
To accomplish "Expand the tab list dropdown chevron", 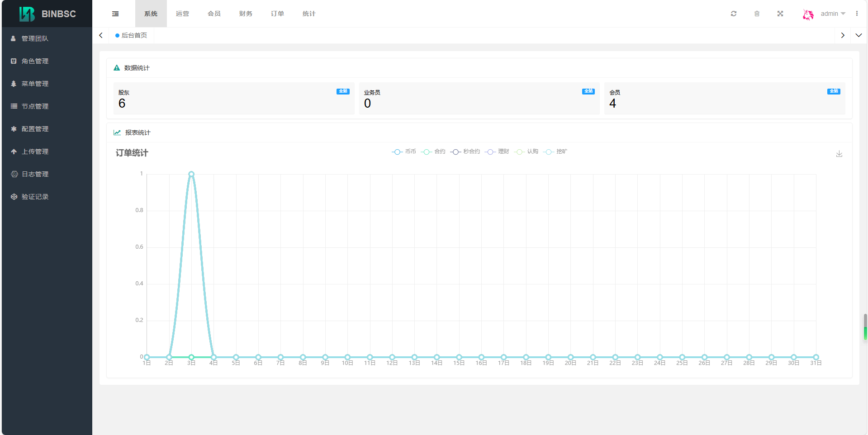I will [x=859, y=35].
